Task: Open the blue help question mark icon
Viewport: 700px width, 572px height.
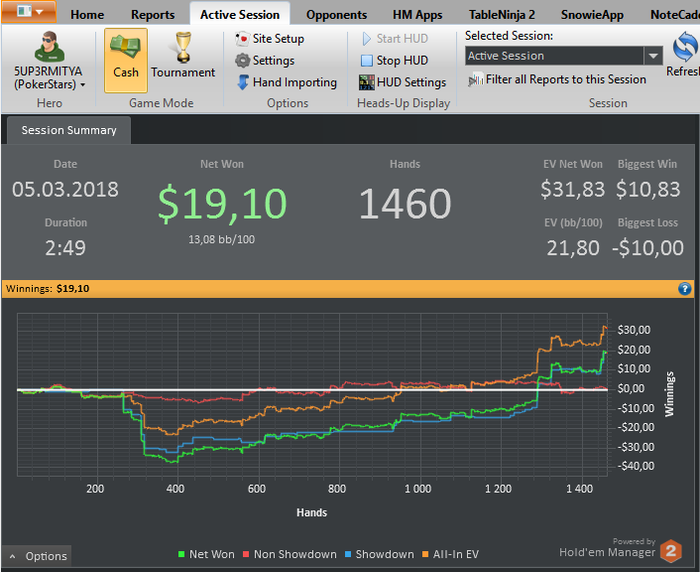Action: click(684, 289)
